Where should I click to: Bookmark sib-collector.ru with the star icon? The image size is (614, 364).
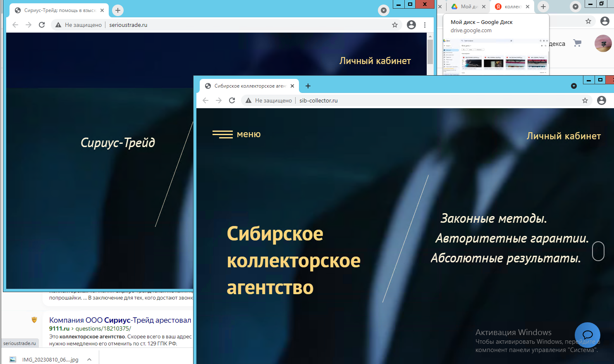(585, 100)
